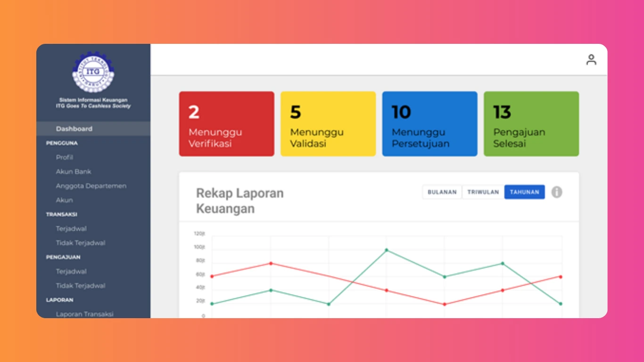644x362 pixels.
Task: Go to Dashboard in the sidebar
Action: [74, 129]
